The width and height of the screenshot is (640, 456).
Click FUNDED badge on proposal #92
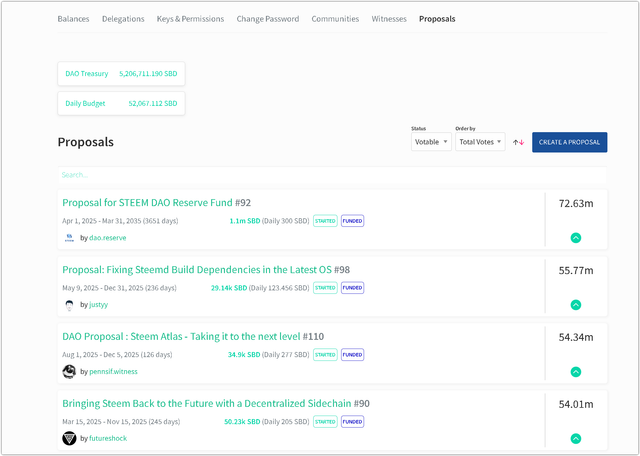click(353, 221)
